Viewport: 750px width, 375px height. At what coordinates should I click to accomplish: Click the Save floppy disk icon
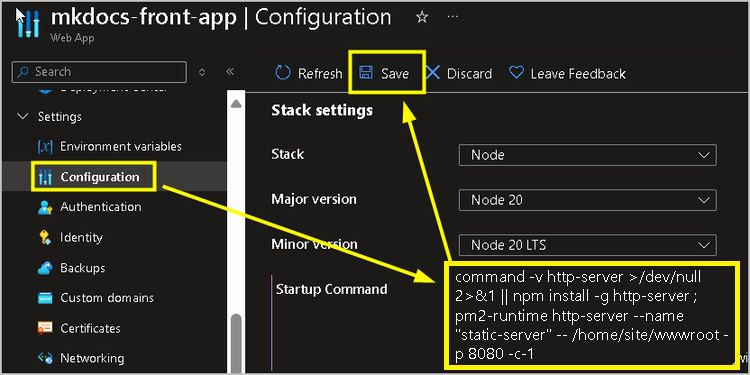(x=366, y=73)
